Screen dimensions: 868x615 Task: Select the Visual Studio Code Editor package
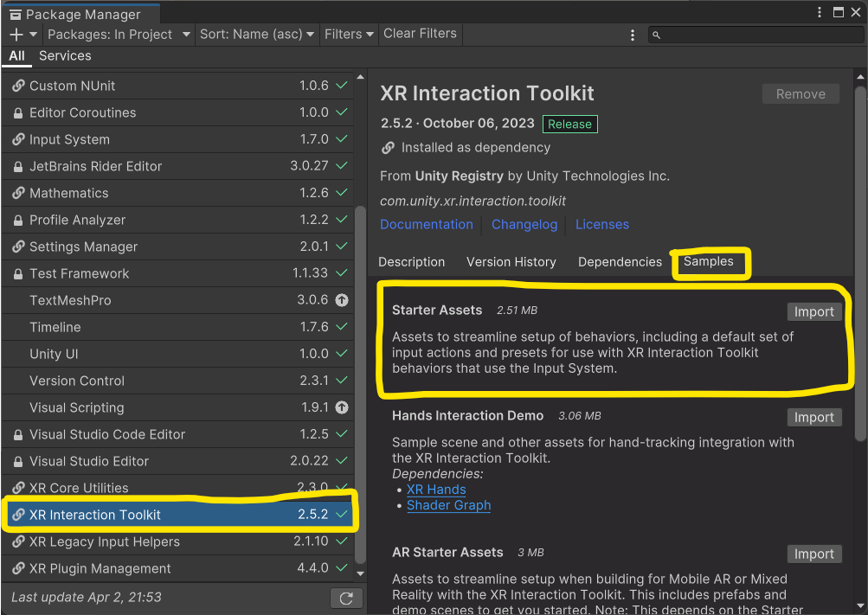(x=177, y=434)
